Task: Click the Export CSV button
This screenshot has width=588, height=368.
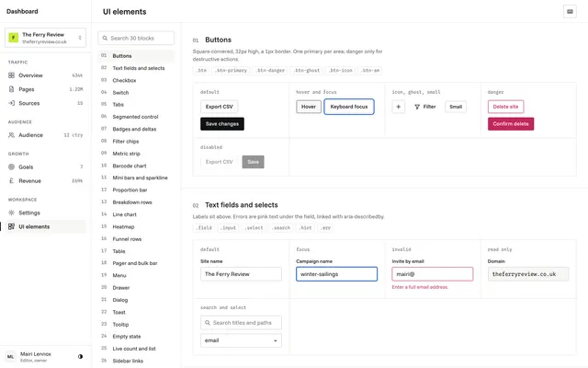Action: coord(219,107)
